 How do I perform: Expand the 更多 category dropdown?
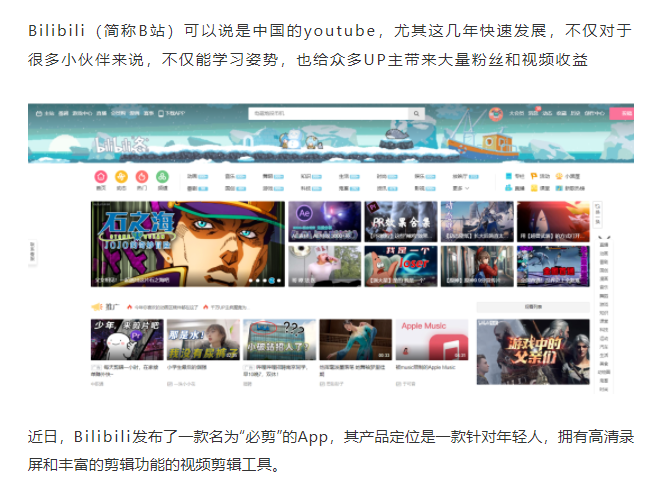(x=461, y=188)
